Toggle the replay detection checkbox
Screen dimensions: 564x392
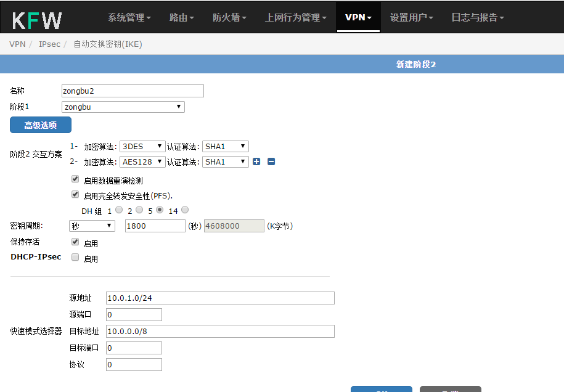75,180
